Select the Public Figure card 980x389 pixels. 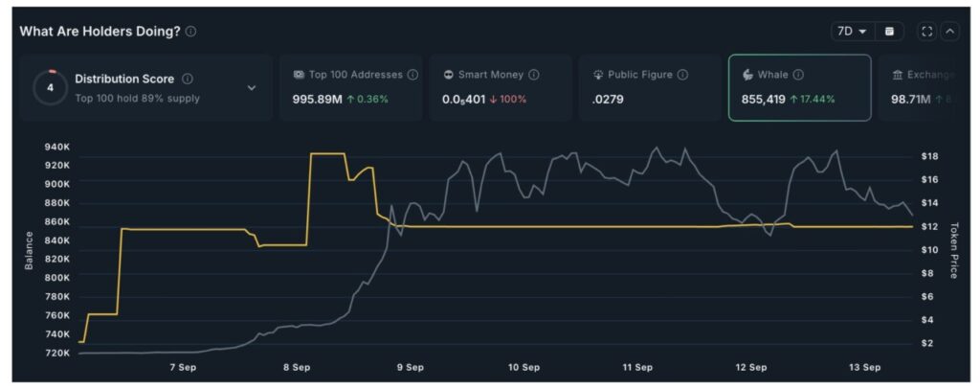pyautogui.click(x=649, y=87)
